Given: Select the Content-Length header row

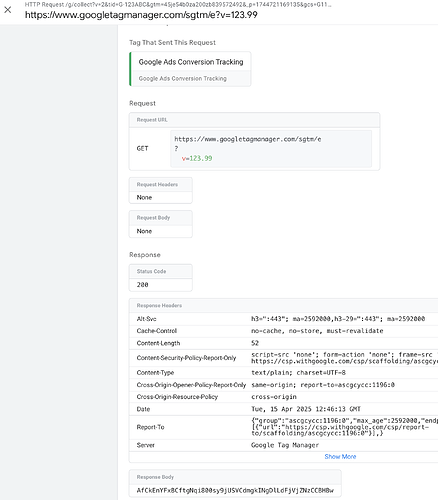Looking at the screenshot, I should [283, 343].
